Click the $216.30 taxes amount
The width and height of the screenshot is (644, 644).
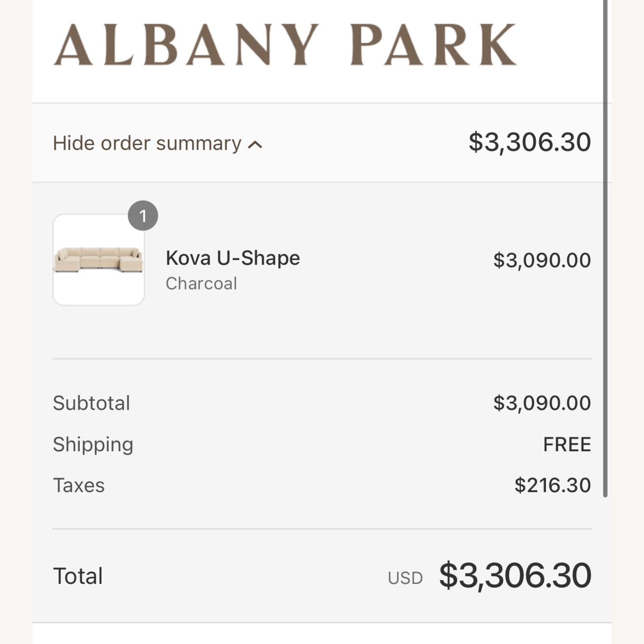pos(553,486)
